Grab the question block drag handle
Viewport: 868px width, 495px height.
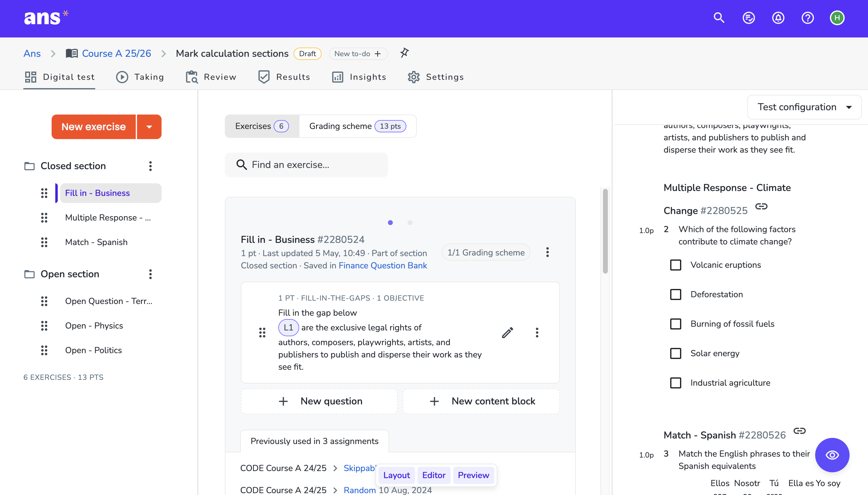point(262,333)
